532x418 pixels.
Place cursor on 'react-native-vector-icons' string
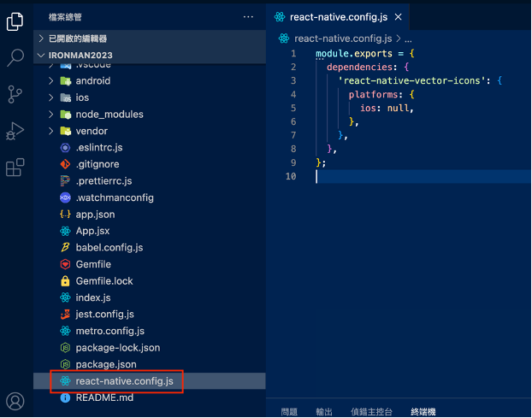(x=412, y=80)
